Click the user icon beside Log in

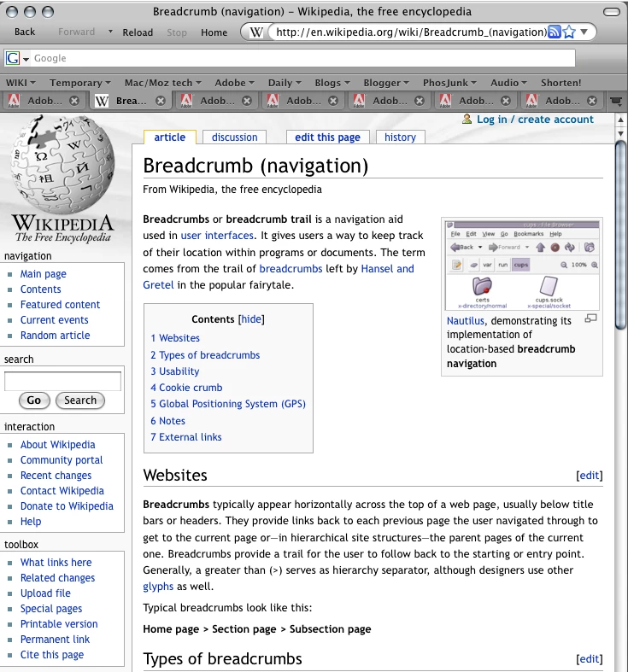[467, 120]
